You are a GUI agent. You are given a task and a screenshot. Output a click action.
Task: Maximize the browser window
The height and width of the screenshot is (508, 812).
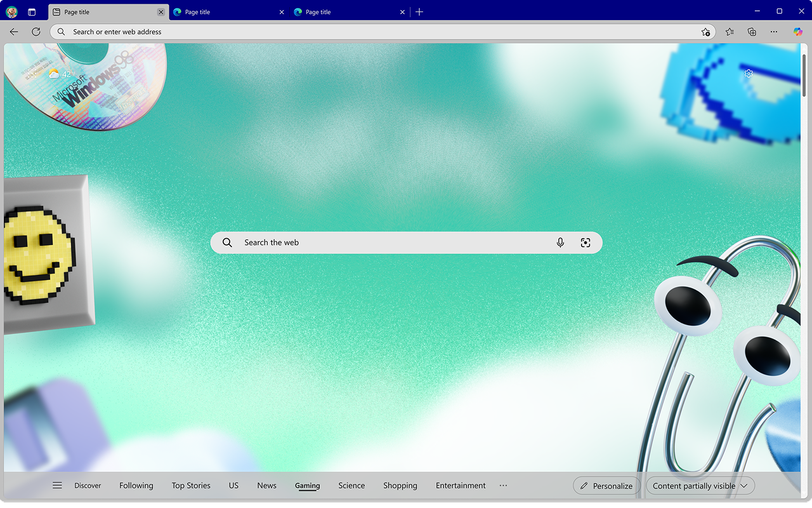point(780,11)
